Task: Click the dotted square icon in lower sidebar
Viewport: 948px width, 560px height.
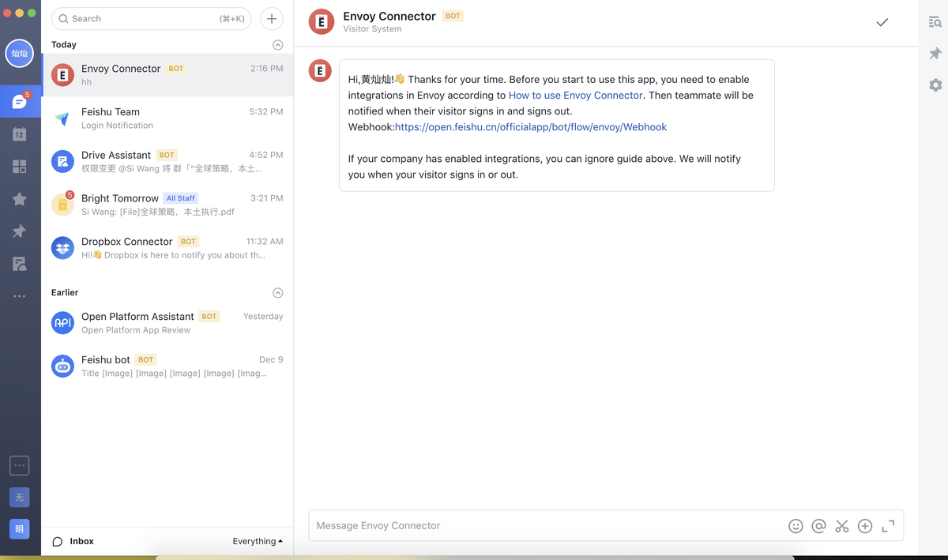Action: (20, 465)
